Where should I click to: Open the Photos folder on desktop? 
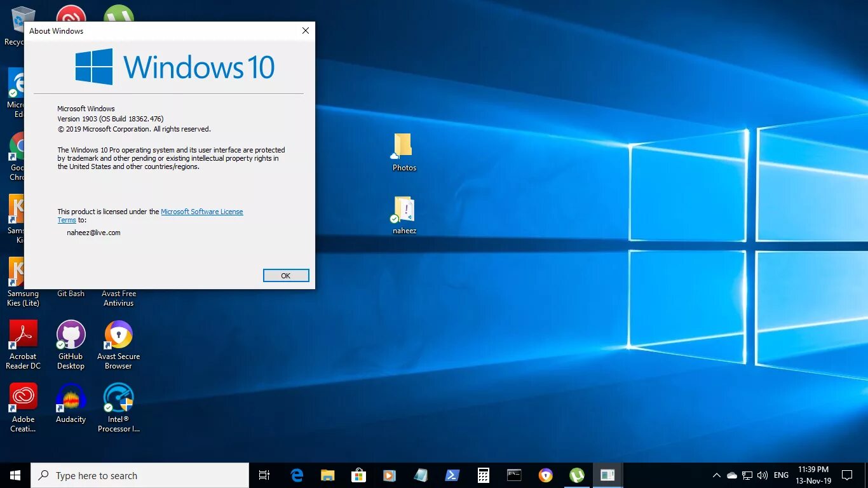404,152
